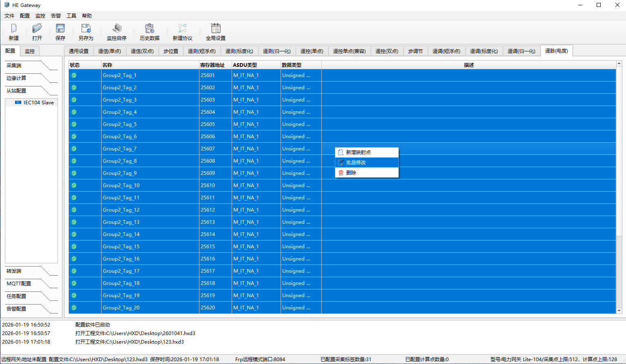
Task: Switch to the 监控 panel tab
Action: 30,51
